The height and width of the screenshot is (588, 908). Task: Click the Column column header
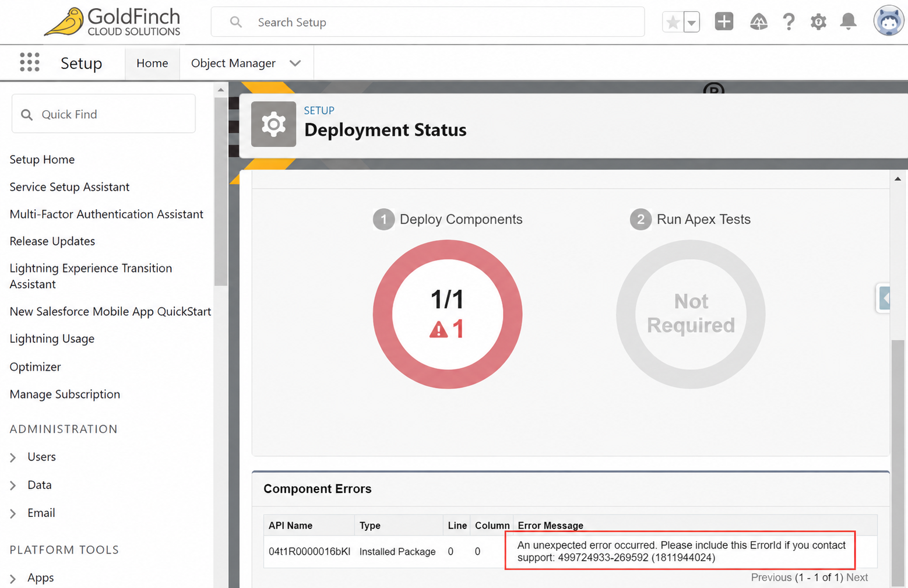click(x=492, y=526)
